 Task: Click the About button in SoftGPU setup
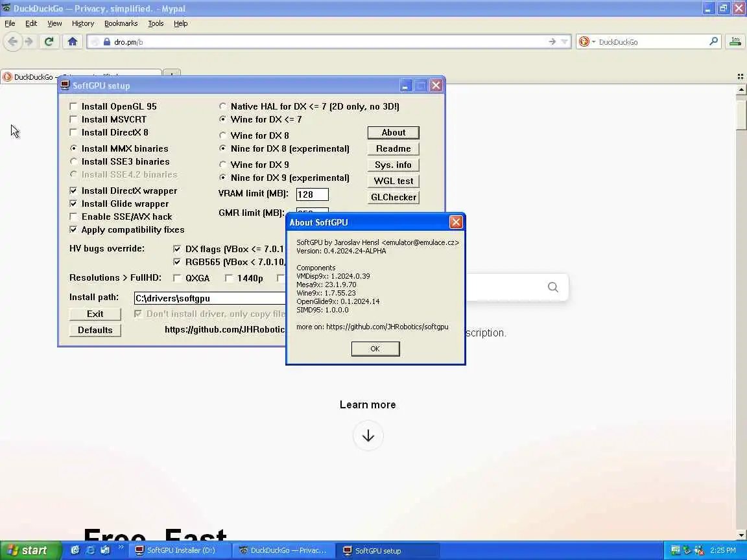click(x=394, y=132)
